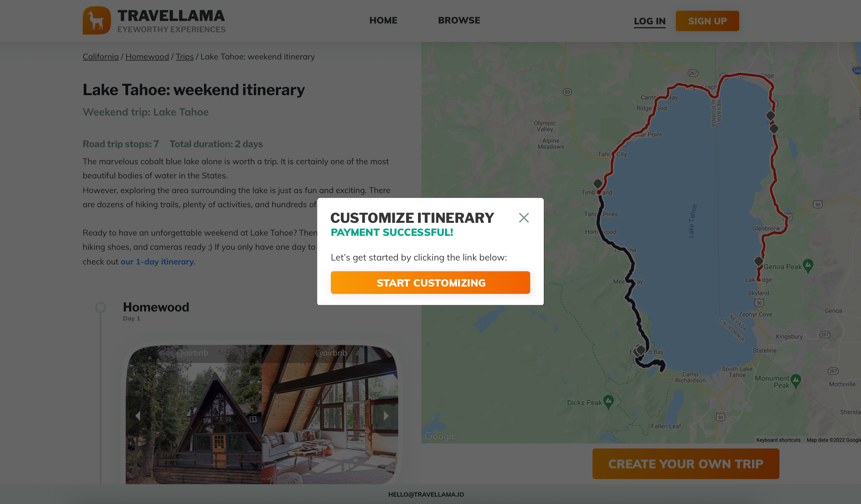Click the hello@travellama.io email link
Image resolution: width=861 pixels, height=504 pixels.
(426, 494)
